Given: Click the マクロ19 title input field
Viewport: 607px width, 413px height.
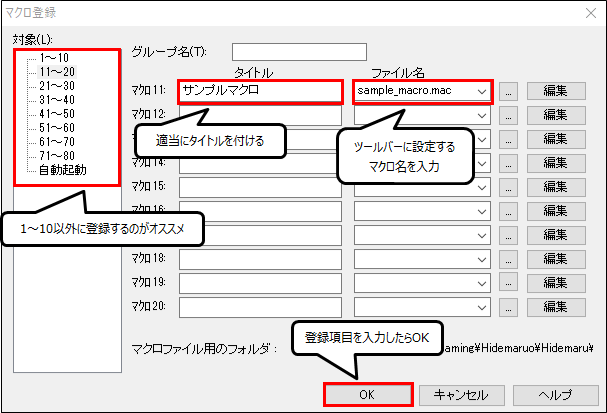Looking at the screenshot, I should click(261, 283).
